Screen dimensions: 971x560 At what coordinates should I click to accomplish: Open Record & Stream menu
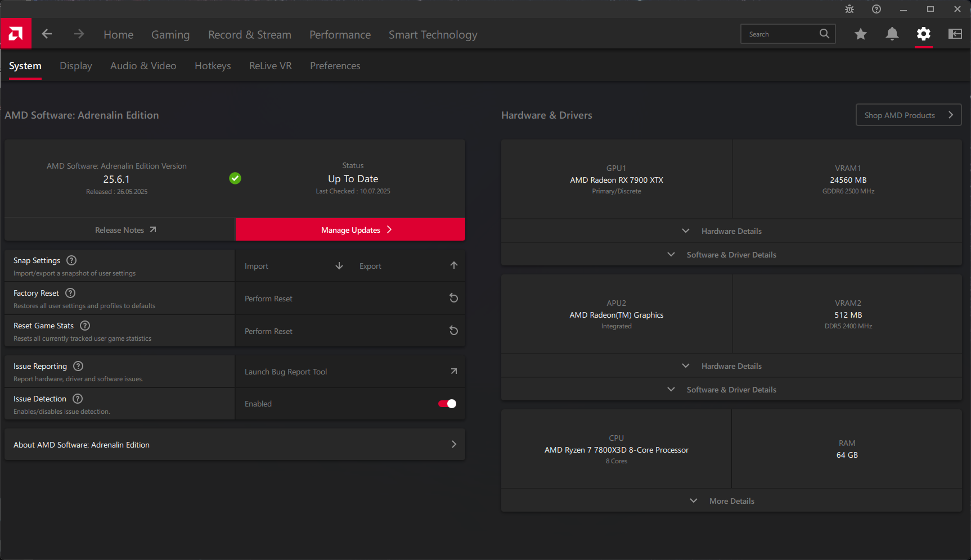point(250,35)
